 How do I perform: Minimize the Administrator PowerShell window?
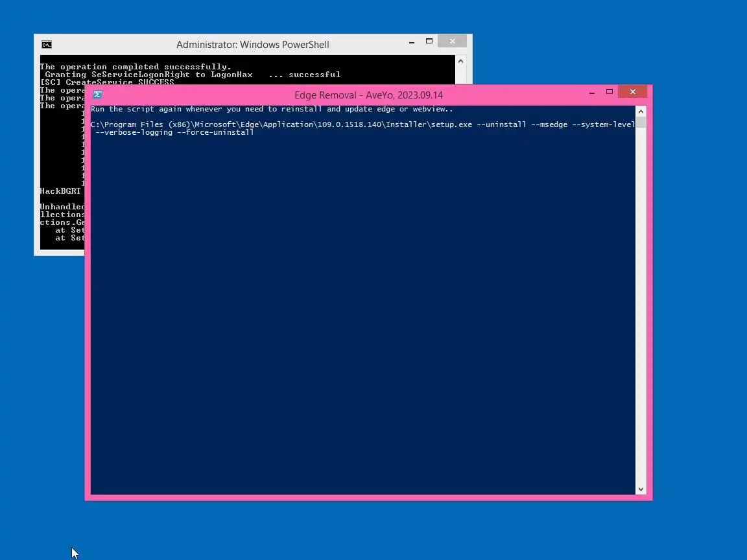tap(412, 42)
